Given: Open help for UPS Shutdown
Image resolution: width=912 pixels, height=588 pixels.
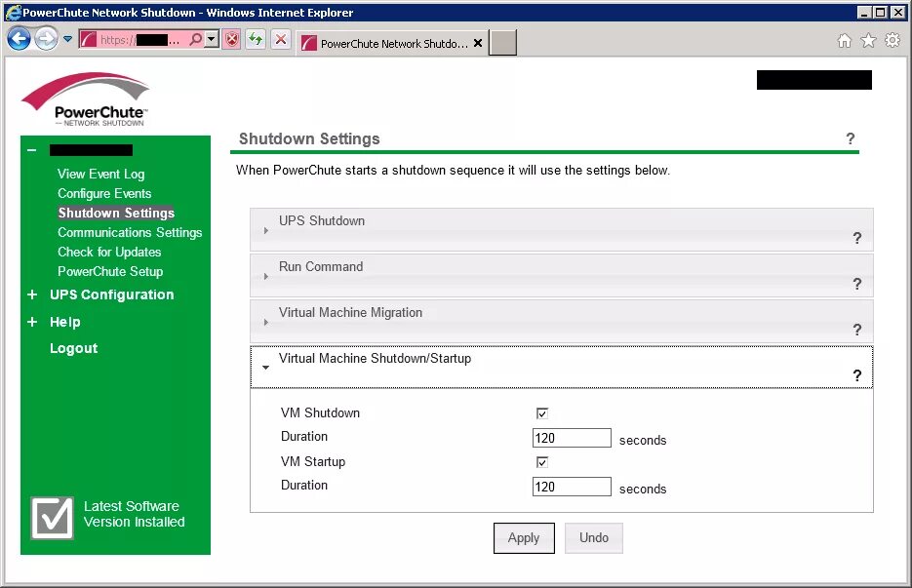Looking at the screenshot, I should point(856,238).
